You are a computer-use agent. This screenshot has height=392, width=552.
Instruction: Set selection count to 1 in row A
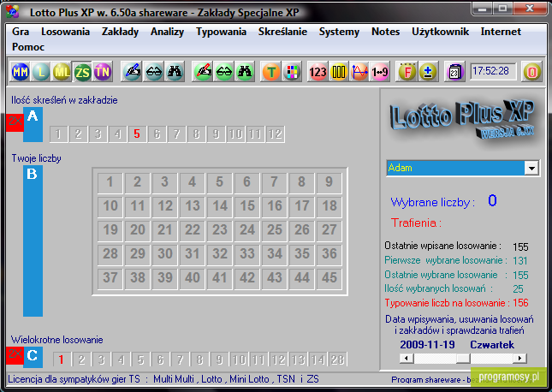(58, 134)
